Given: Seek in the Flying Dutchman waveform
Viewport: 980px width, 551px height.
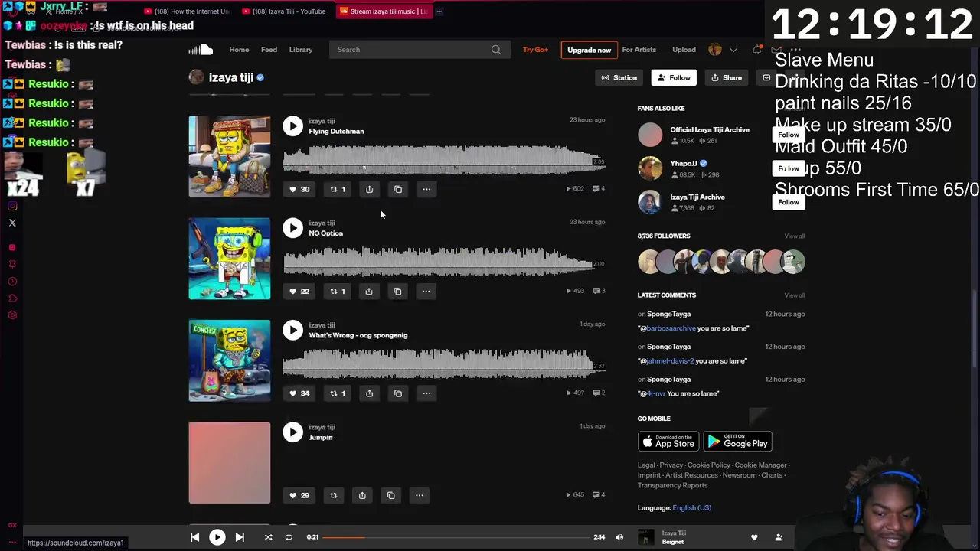Looking at the screenshot, I should point(443,159).
